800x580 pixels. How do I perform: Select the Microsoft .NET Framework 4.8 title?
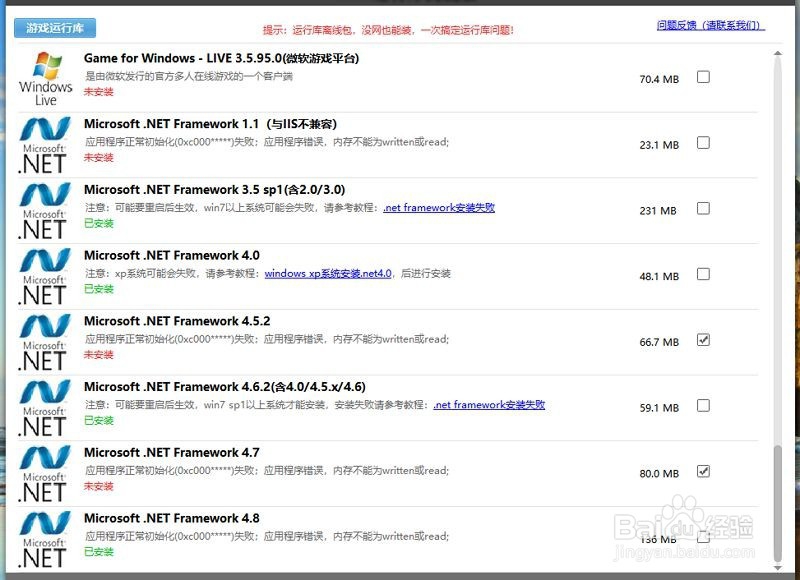coord(172,518)
